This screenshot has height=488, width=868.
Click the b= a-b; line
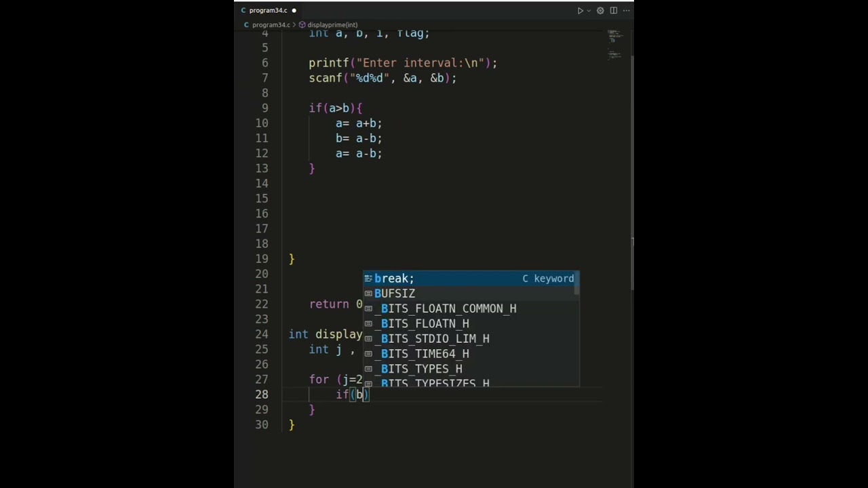click(x=359, y=138)
